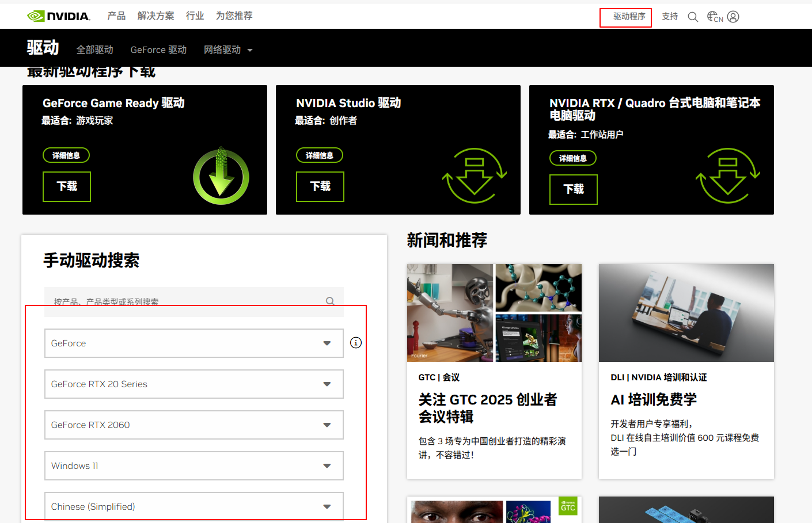Click 下载 on NVIDIA Studio card

coord(320,186)
